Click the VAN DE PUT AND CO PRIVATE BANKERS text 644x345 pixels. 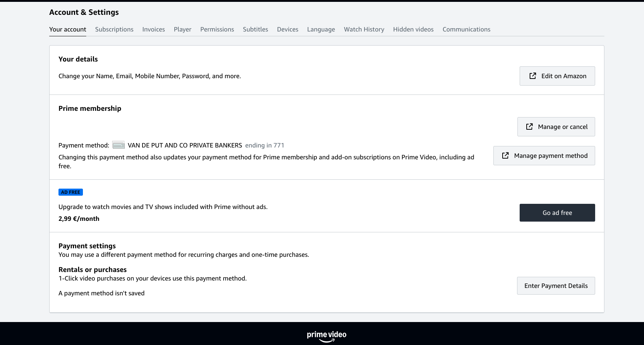click(x=185, y=145)
